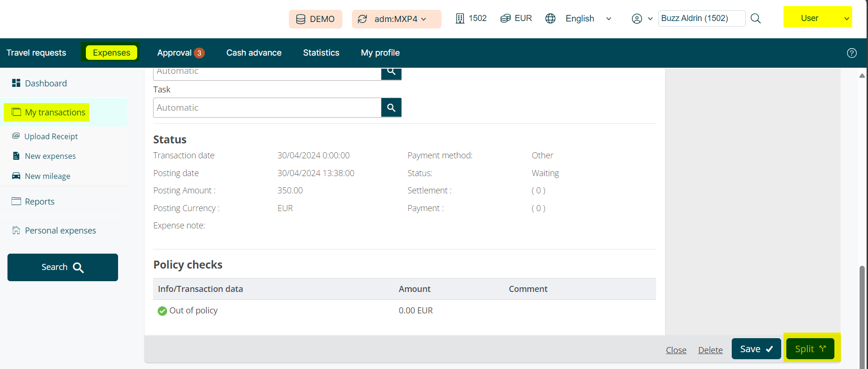
Task: Click the globe language icon
Action: point(551,19)
